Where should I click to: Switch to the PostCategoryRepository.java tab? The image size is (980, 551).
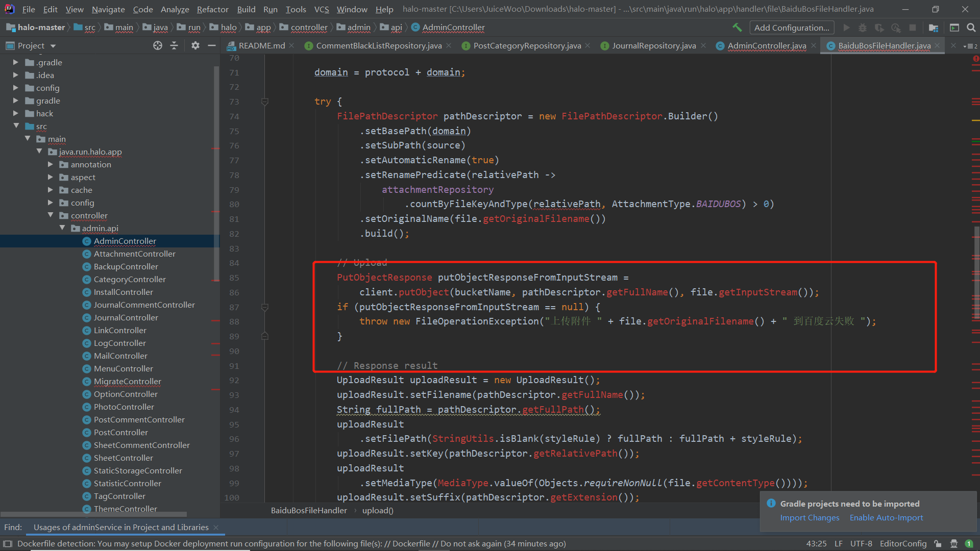coord(527,45)
